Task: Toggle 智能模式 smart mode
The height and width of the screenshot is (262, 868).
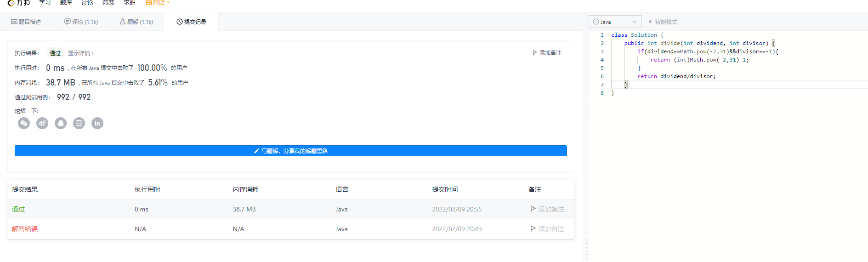Action: tap(663, 22)
